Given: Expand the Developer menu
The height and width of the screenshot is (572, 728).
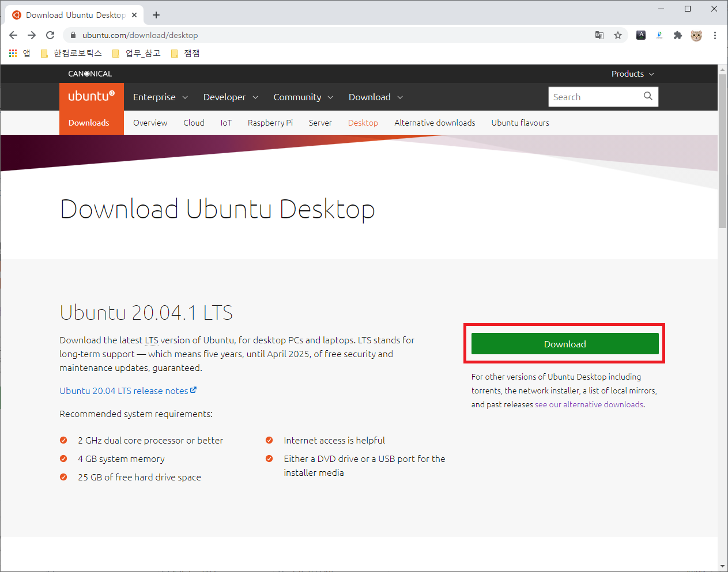Looking at the screenshot, I should point(231,97).
